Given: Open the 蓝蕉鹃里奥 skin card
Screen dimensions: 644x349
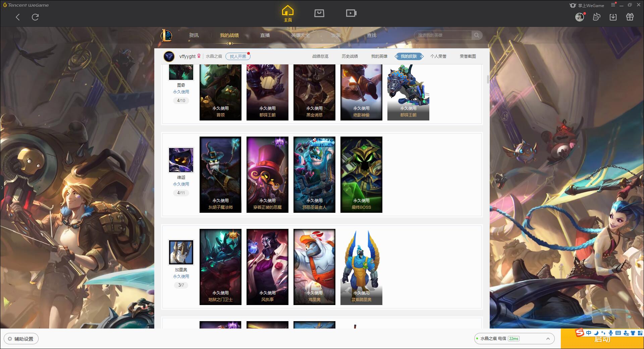Looking at the screenshot, I should pos(361,267).
